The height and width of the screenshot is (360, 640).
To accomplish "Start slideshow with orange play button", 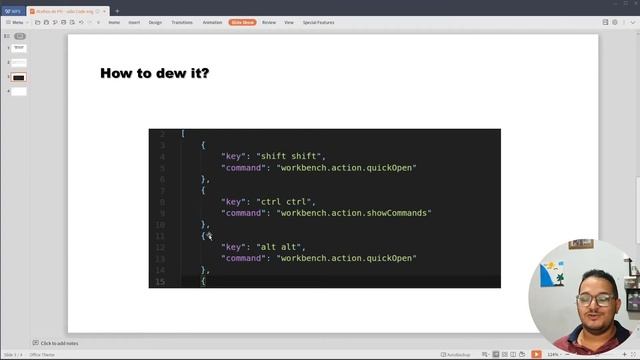I will (536, 354).
